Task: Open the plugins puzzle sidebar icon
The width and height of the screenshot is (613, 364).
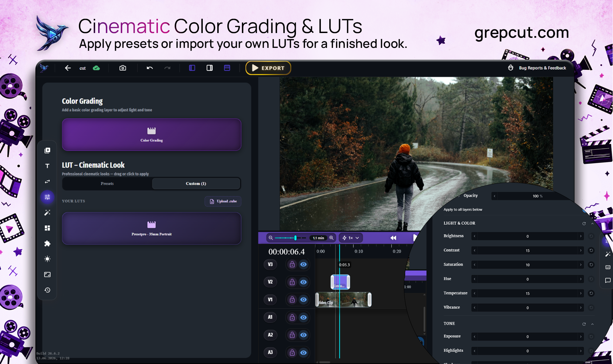Action: [x=47, y=243]
